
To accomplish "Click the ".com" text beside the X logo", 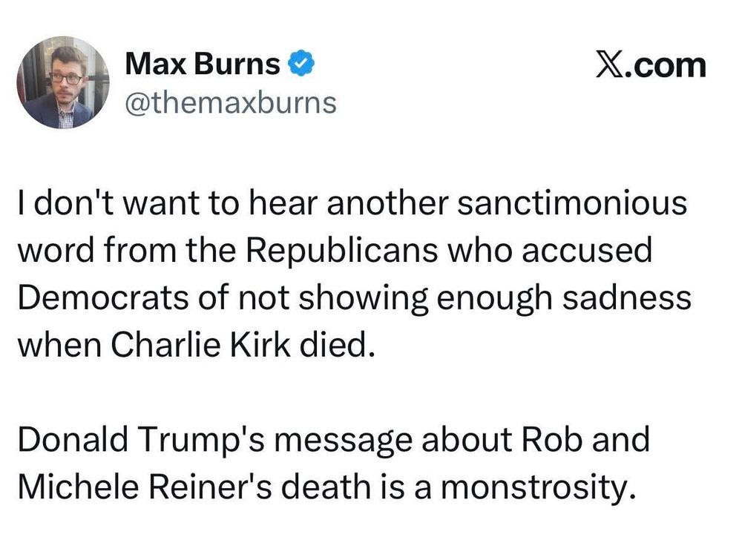I will tap(666, 66).
